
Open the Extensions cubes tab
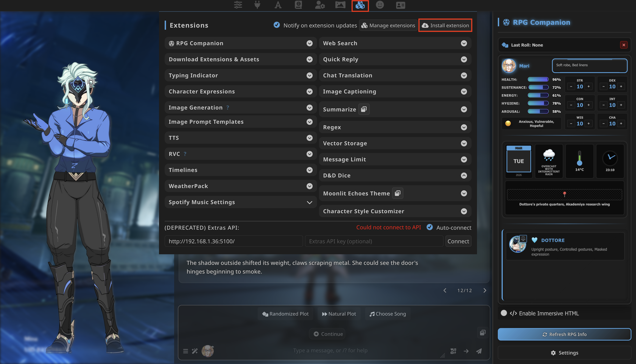pyautogui.click(x=360, y=5)
